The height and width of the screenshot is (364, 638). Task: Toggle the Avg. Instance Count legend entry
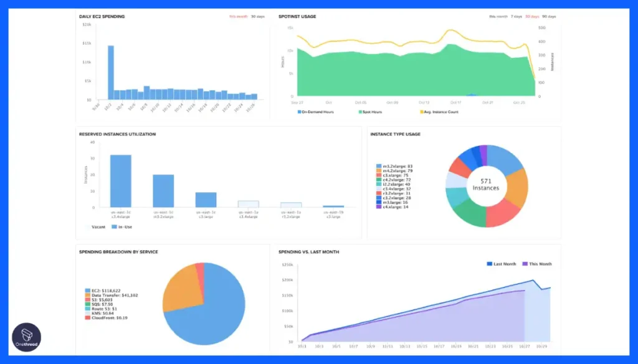(439, 112)
